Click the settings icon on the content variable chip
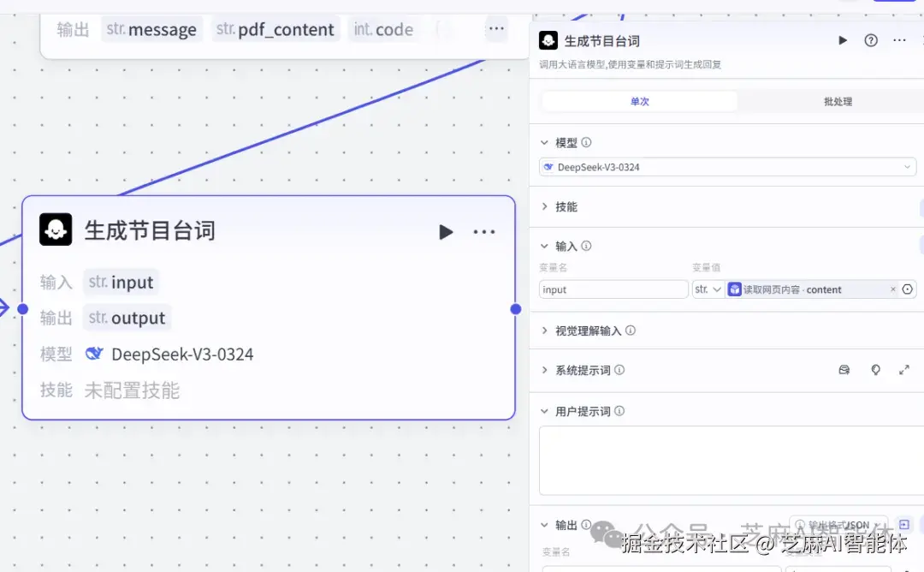The width and height of the screenshot is (924, 572). tap(908, 289)
